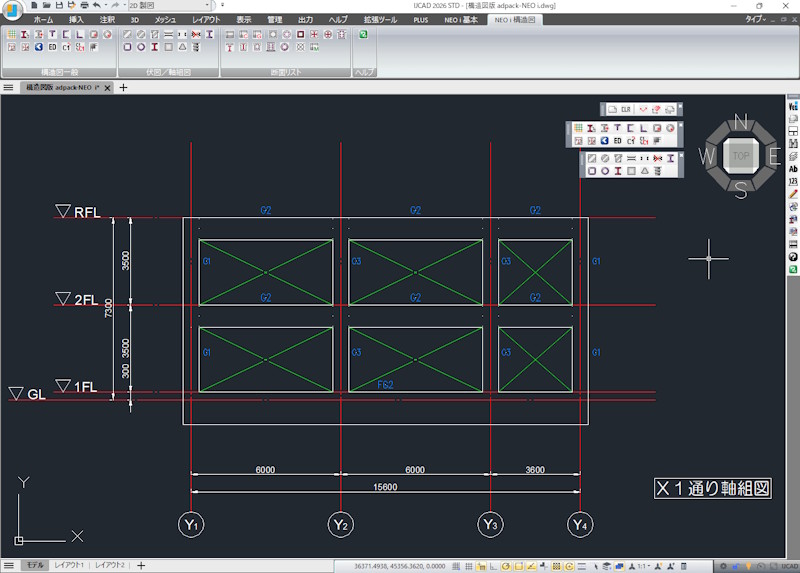The width and height of the screenshot is (800, 573).
Task: Open the NEO i 基本 ribbon tab
Action: (461, 20)
